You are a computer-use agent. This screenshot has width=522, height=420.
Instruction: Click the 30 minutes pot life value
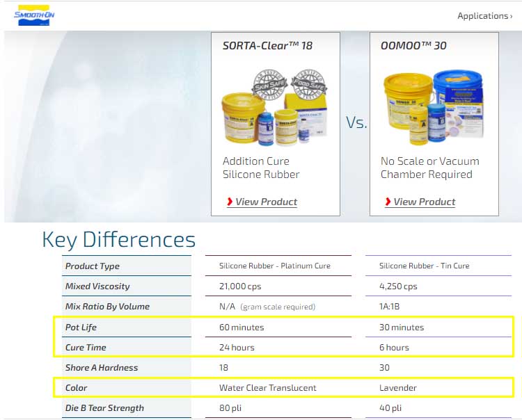(402, 328)
